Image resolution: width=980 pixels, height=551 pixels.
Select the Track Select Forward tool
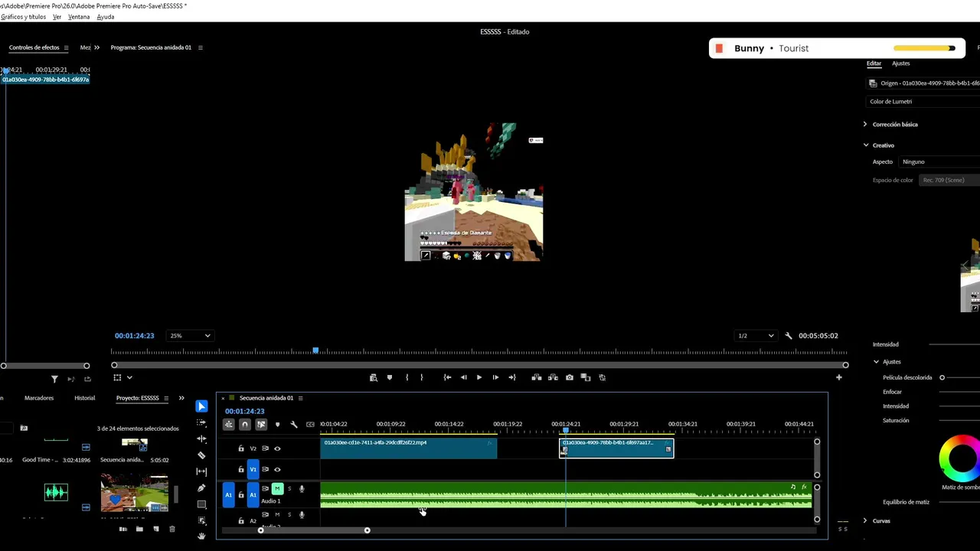(201, 422)
